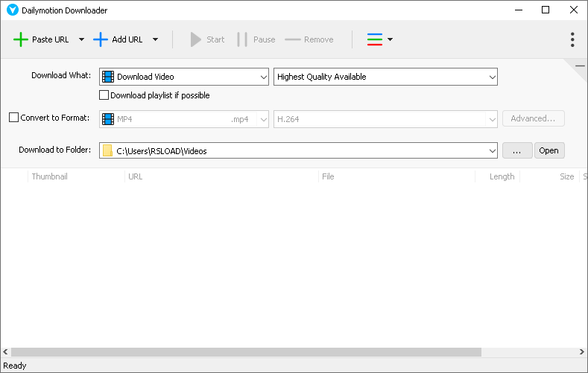Click the Remove toolbar button

309,39
